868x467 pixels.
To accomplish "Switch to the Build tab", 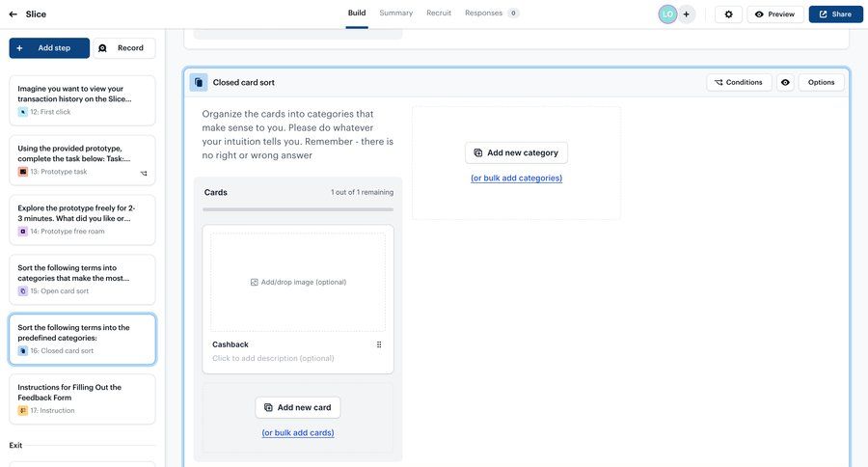I will (357, 14).
